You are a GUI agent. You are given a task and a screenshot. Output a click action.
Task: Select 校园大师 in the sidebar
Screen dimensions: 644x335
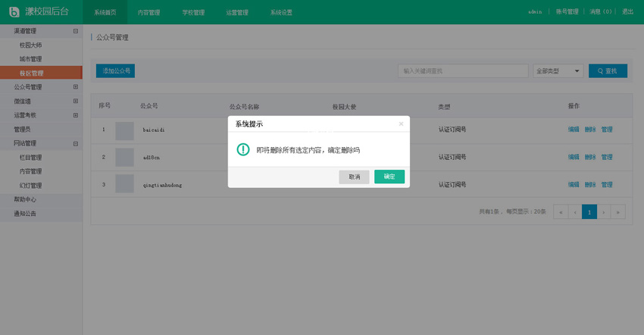point(31,45)
